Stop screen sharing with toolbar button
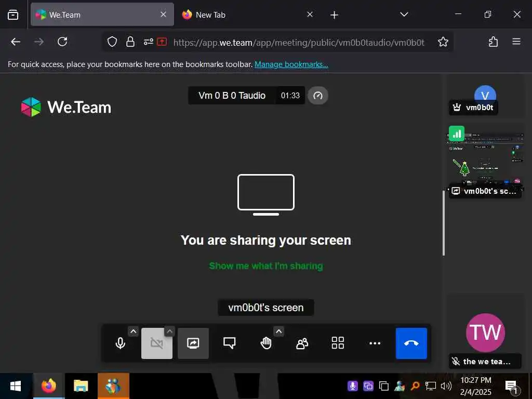The height and width of the screenshot is (399, 532). tap(193, 343)
